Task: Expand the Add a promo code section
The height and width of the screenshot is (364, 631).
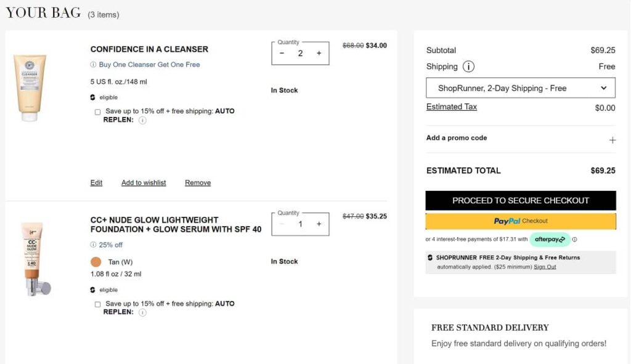Action: (457, 138)
